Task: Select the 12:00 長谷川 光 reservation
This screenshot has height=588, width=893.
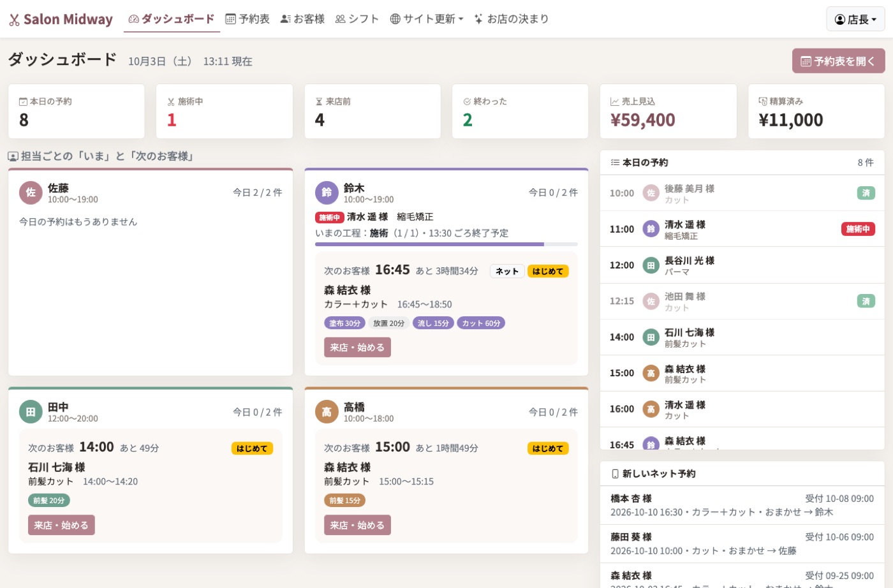Action: 742,265
